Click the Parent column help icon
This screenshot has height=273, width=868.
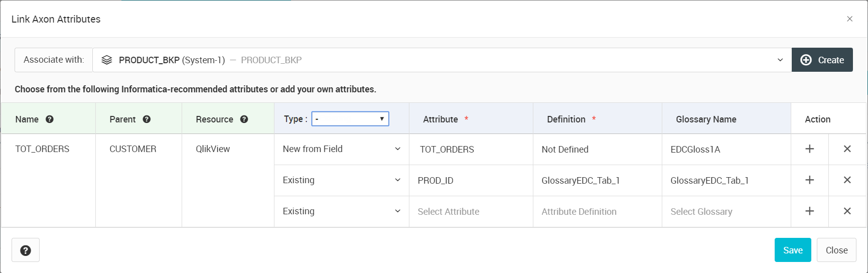(x=147, y=119)
